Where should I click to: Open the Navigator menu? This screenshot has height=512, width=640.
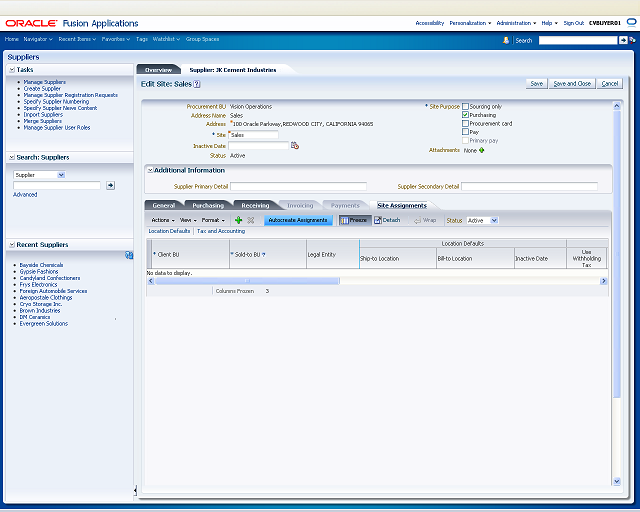click(38, 39)
